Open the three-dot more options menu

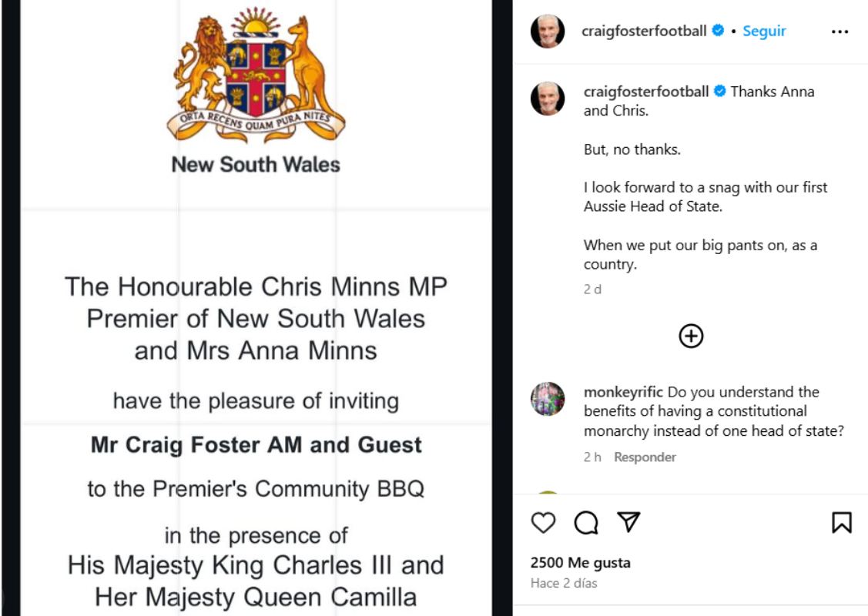tap(840, 32)
